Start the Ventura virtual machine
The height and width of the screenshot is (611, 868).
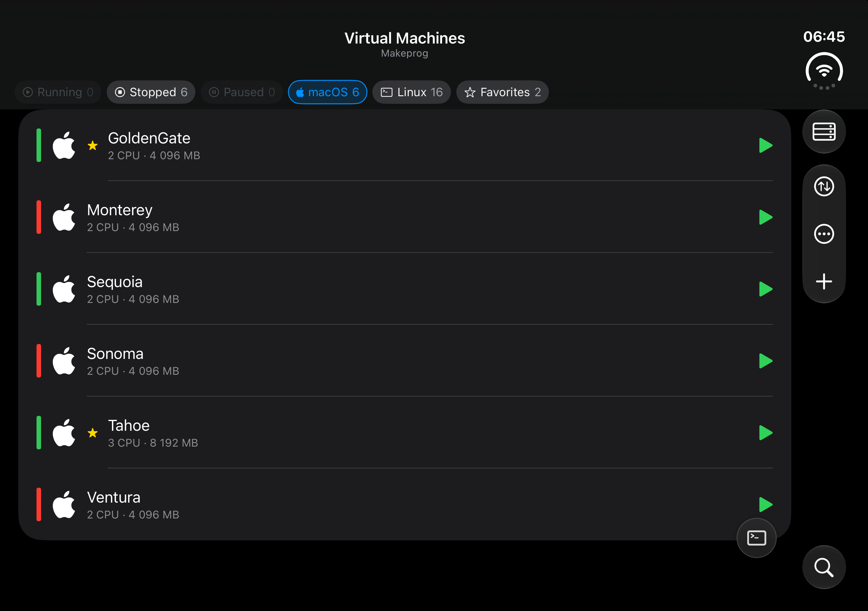(x=765, y=504)
